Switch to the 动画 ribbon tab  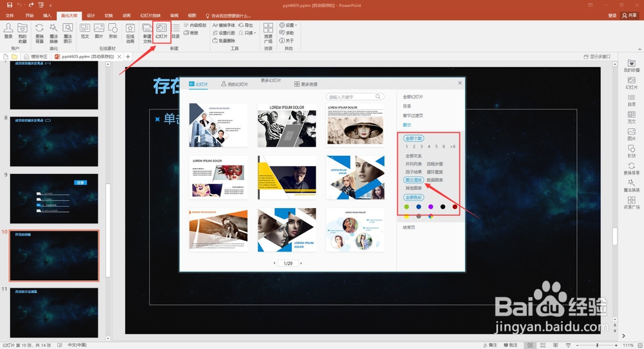tap(126, 15)
